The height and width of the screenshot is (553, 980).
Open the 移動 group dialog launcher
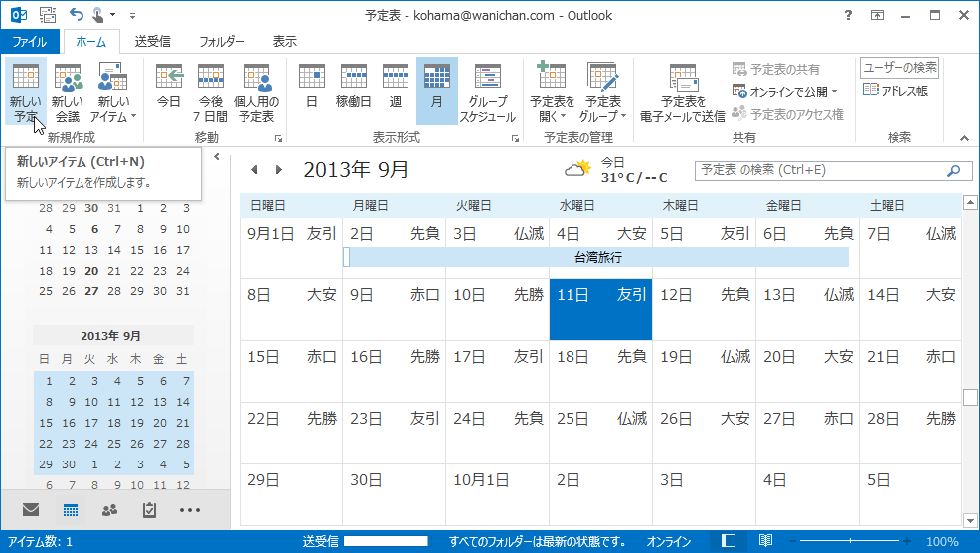[278, 139]
